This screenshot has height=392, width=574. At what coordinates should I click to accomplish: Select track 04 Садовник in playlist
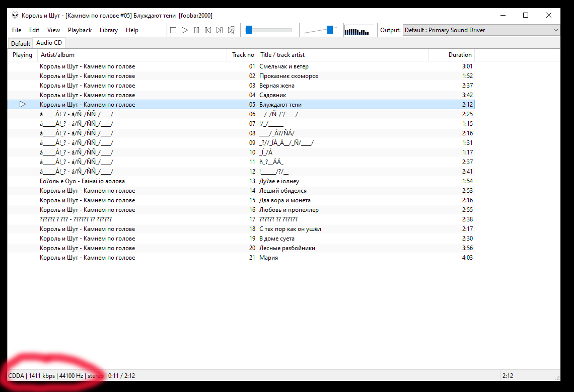point(272,95)
